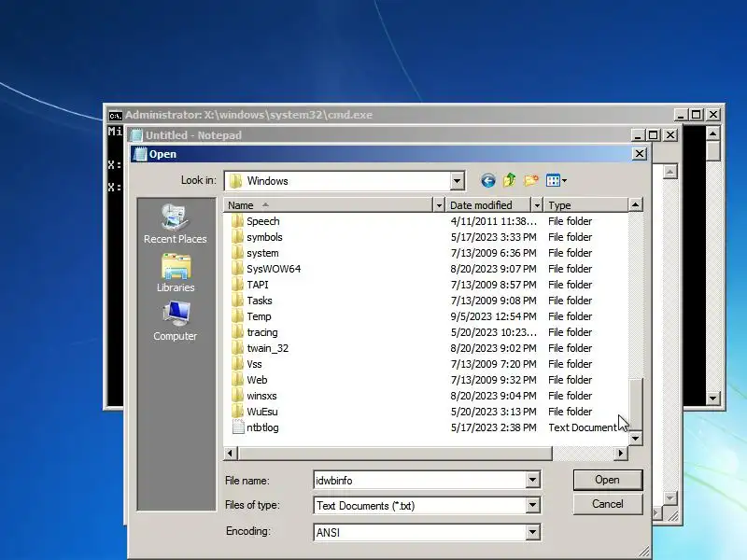Click the Notepad title bar icon
The image size is (747, 560).
pos(136,135)
